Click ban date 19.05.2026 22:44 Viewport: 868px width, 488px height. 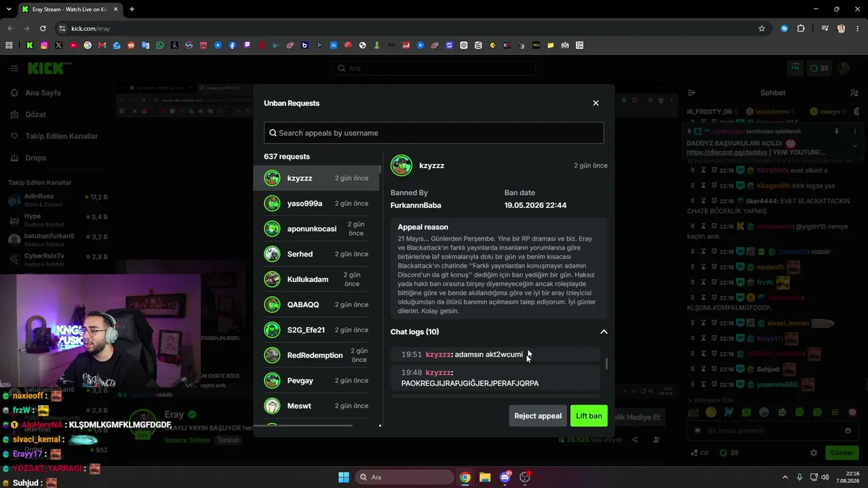tap(535, 205)
